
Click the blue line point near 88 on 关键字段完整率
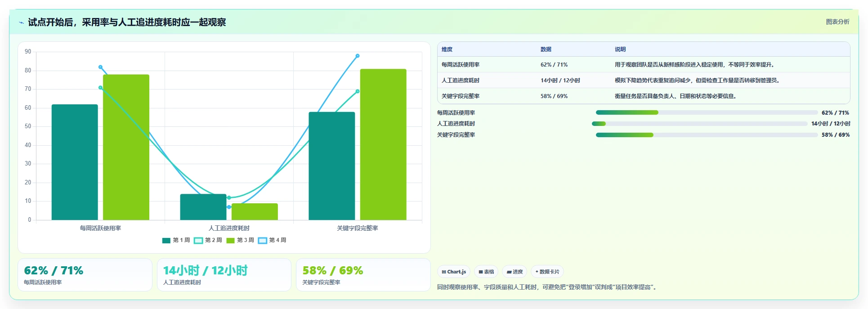358,56
